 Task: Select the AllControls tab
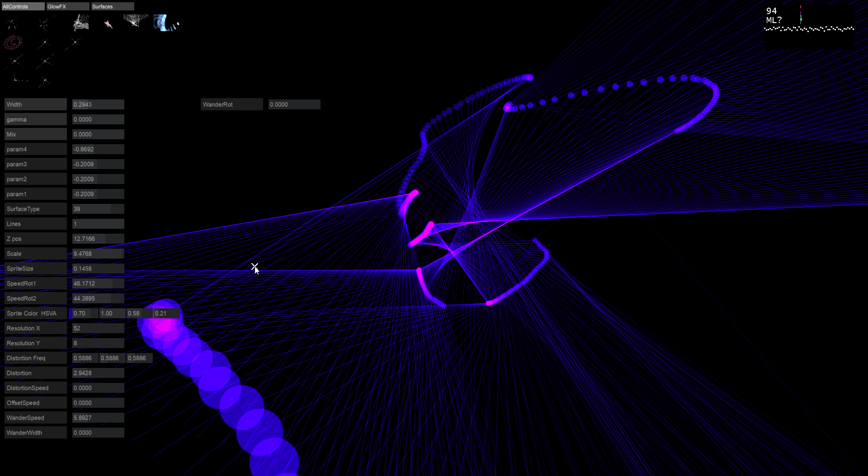23,6
